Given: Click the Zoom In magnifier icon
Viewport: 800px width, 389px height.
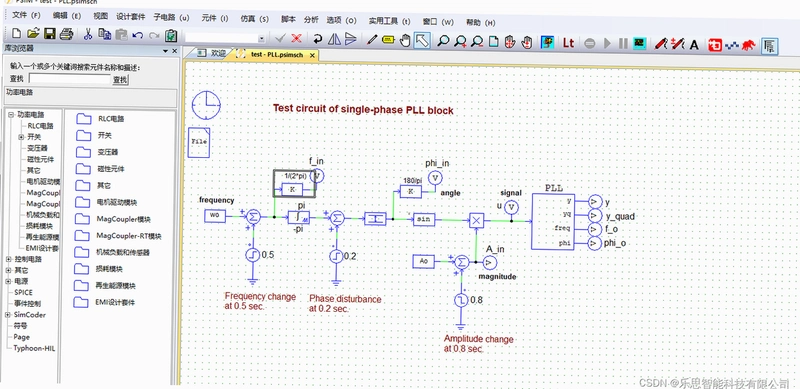Looking at the screenshot, I should (460, 41).
